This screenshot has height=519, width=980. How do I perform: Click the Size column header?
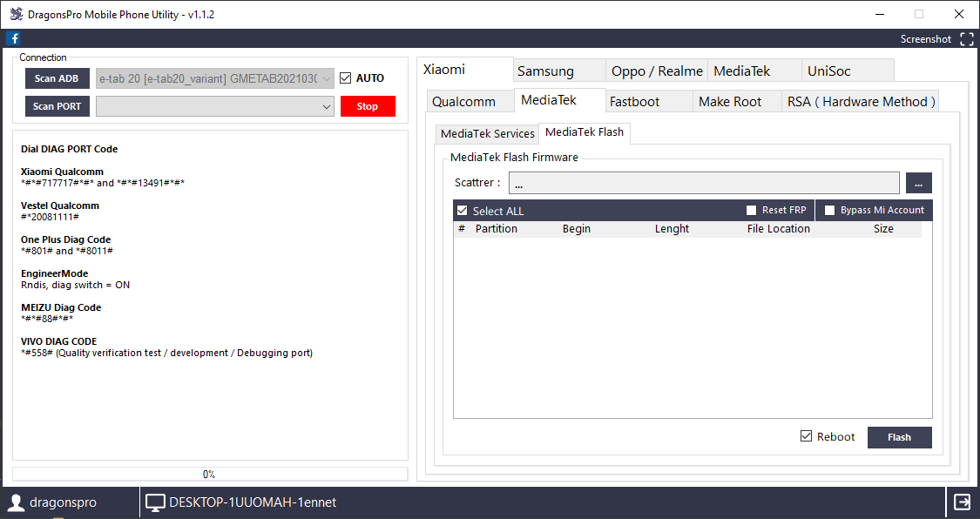click(883, 228)
